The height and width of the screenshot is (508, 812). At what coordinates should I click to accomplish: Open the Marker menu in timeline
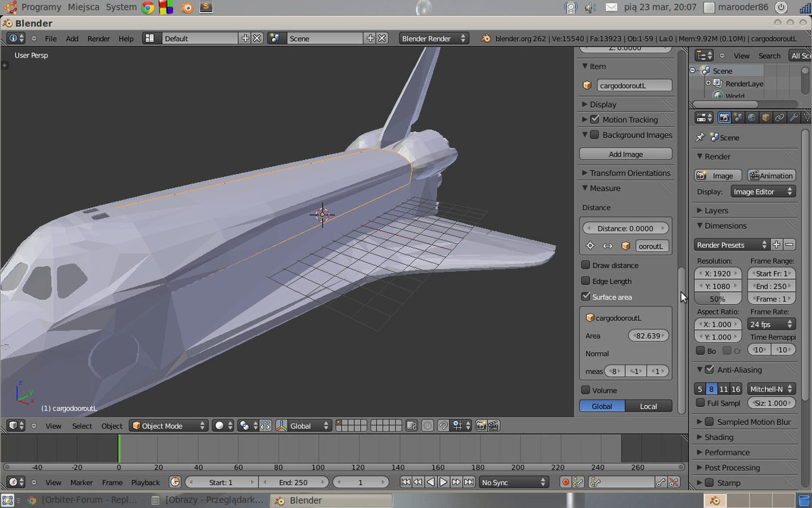click(82, 482)
